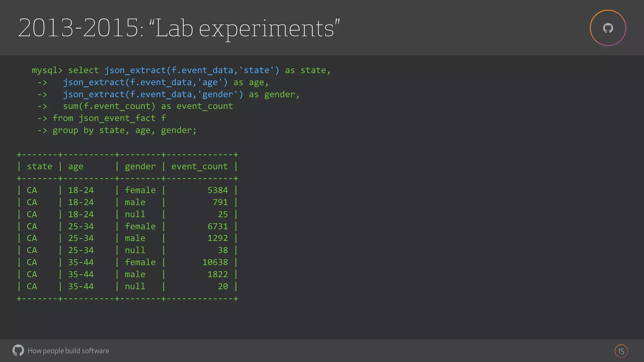The image size is (644, 362).
Task: Click "female" in the 18-24 row
Action: click(x=140, y=190)
